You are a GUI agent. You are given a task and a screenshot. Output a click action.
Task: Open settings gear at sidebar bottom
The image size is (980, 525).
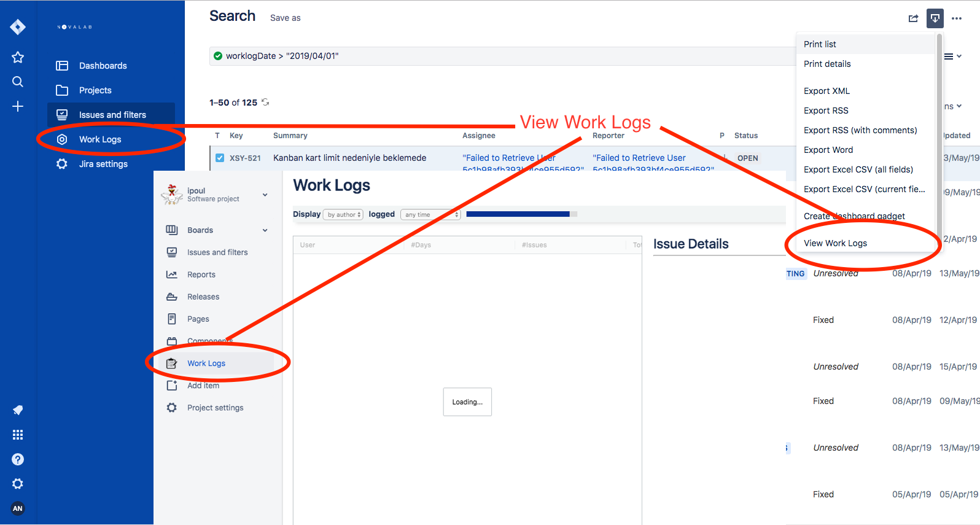[x=18, y=484]
